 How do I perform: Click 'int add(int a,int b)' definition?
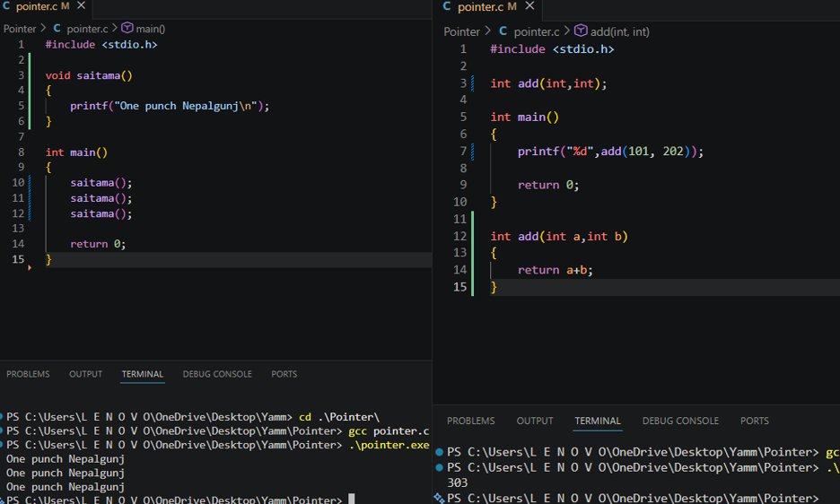tap(559, 236)
